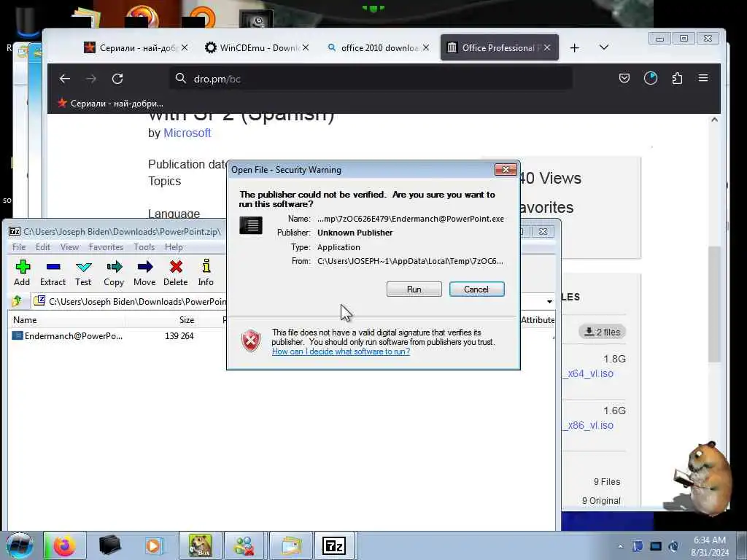Click Run in security warning
This screenshot has width=747, height=560.
[x=414, y=289]
